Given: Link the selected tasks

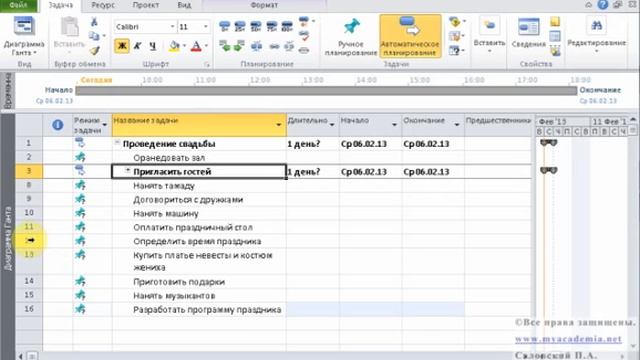Looking at the screenshot, I should tap(274, 47).
